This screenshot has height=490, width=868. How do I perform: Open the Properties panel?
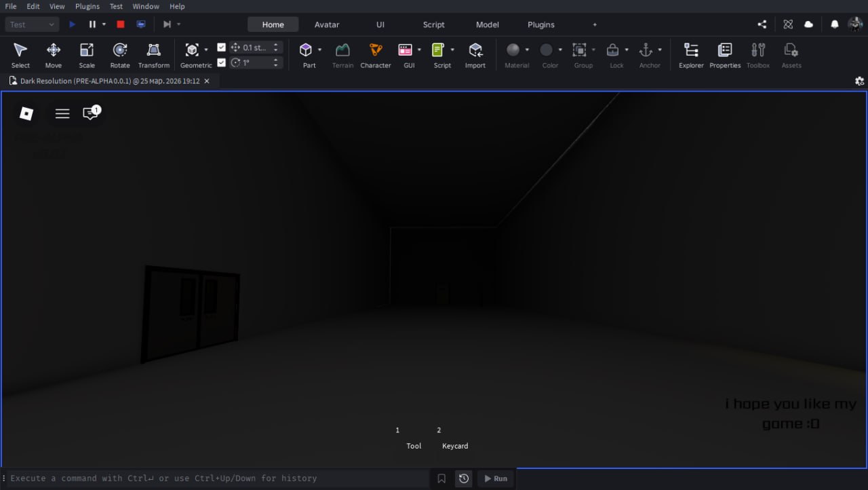pos(725,55)
